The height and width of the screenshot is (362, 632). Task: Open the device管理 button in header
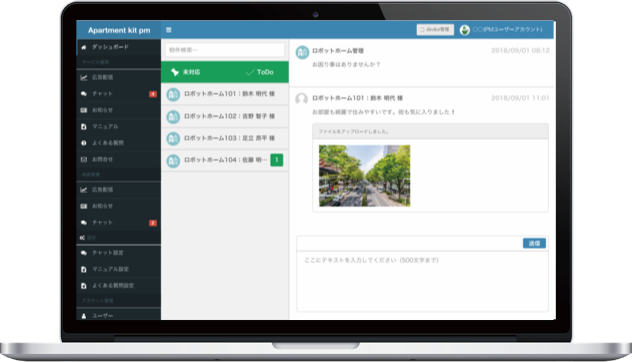point(435,29)
